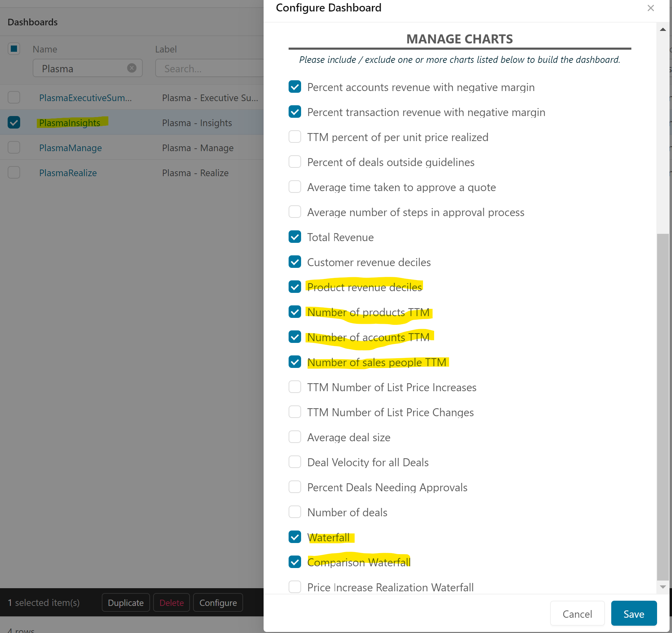Image resolution: width=672 pixels, height=633 pixels.
Task: Select the PlasmaRealize row checkbox
Action: tap(14, 172)
